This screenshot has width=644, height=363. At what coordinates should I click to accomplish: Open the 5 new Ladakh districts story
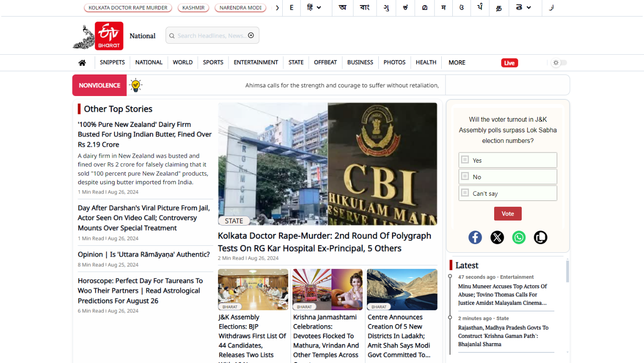pos(399,336)
